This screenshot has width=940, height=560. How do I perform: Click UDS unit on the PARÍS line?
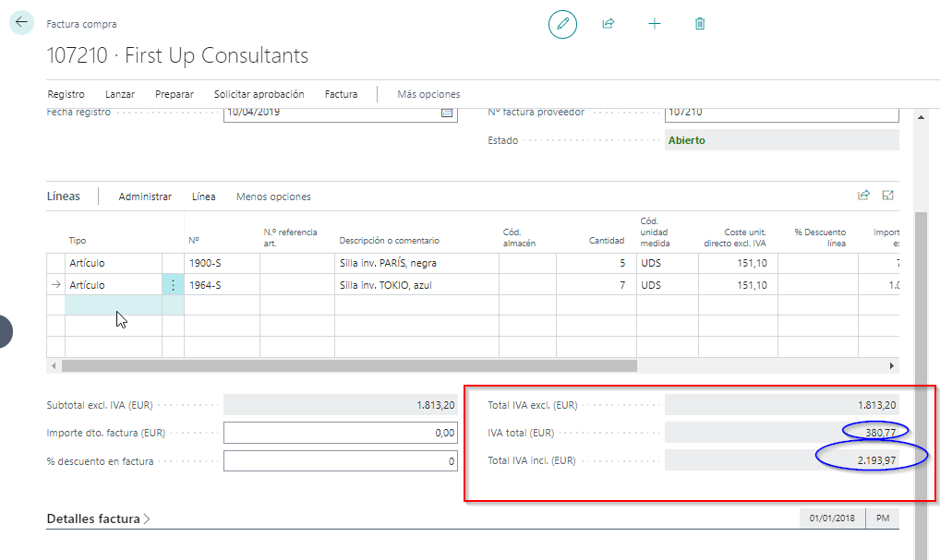650,263
